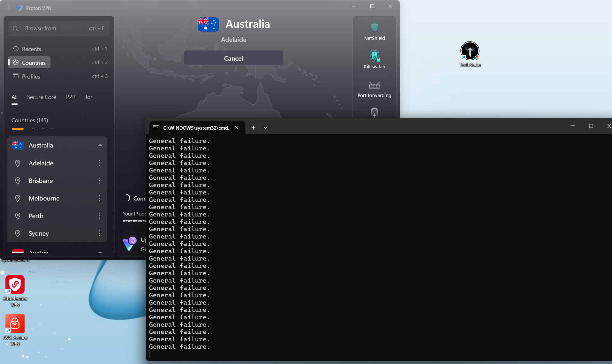Open Brisbane options three-dot menu
This screenshot has width=612, height=364.
[x=99, y=181]
